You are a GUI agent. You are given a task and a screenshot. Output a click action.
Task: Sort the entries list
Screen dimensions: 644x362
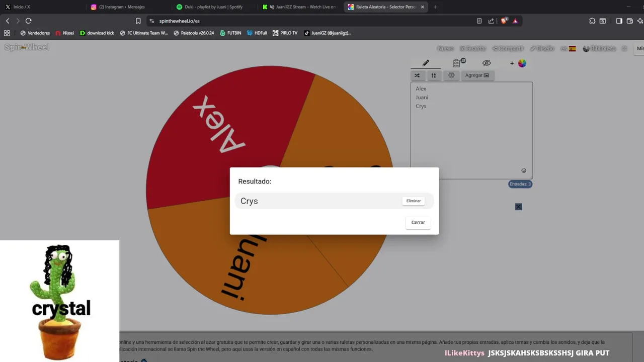(x=433, y=75)
